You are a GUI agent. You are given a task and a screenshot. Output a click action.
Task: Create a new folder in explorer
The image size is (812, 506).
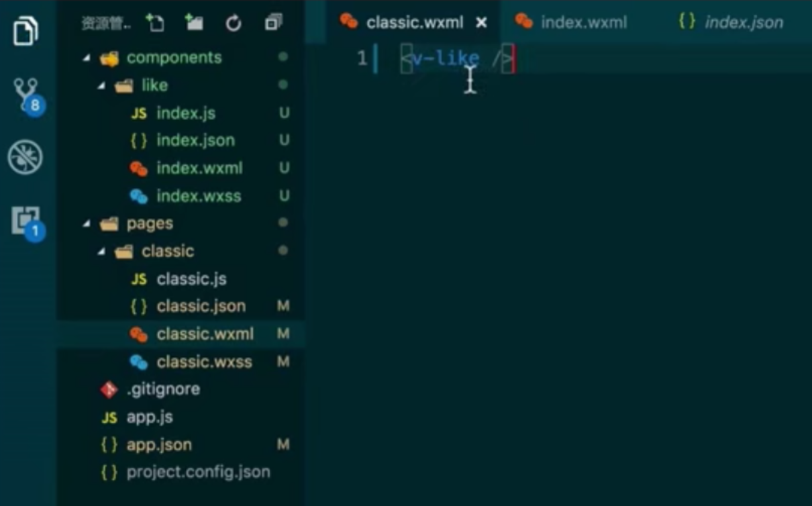[x=194, y=23]
